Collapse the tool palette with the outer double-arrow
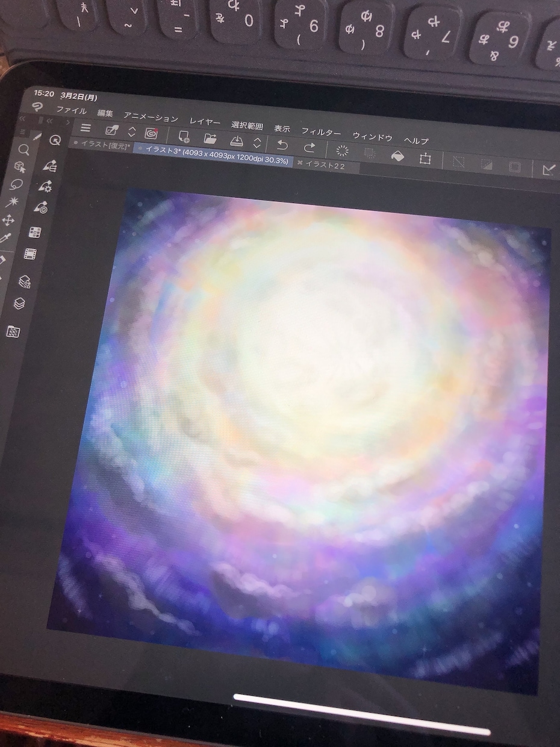Viewport: 560px width, 747px height. pyautogui.click(x=23, y=118)
